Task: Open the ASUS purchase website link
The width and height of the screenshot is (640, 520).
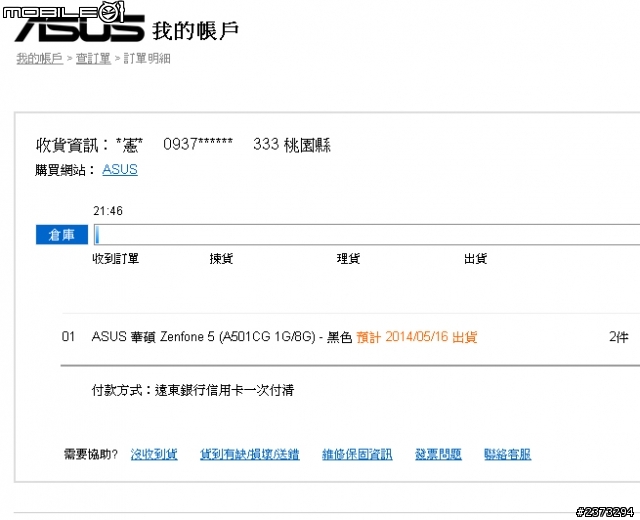Action: [x=120, y=169]
